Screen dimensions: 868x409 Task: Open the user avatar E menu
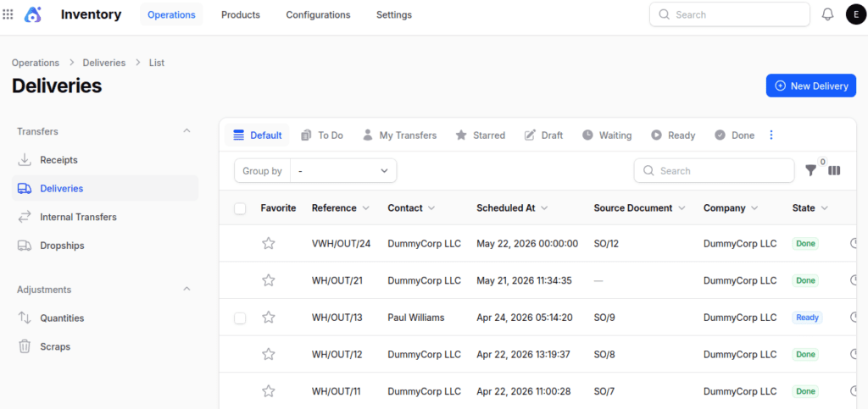tap(856, 14)
